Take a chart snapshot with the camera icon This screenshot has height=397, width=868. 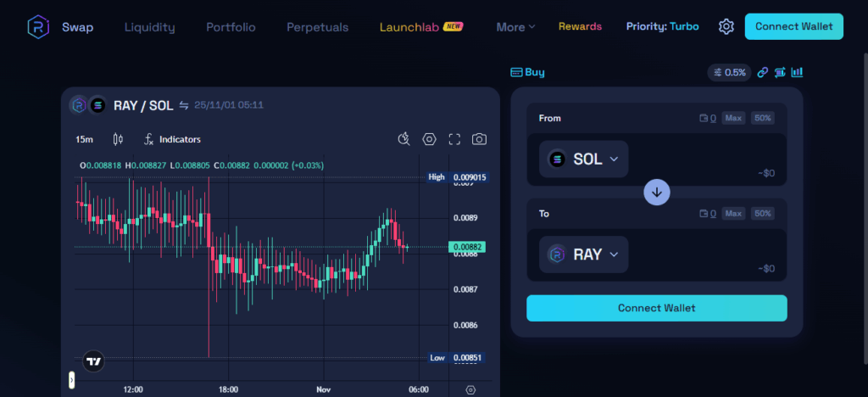(479, 139)
